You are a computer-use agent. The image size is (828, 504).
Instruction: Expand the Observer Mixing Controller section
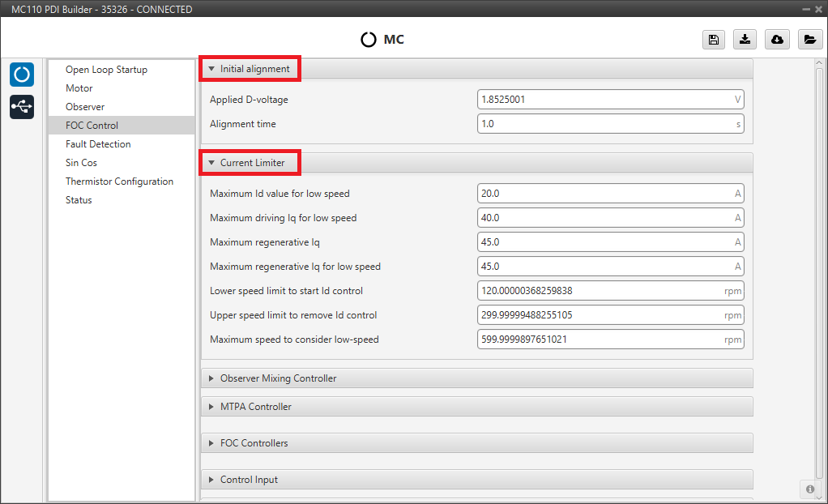[x=278, y=378]
